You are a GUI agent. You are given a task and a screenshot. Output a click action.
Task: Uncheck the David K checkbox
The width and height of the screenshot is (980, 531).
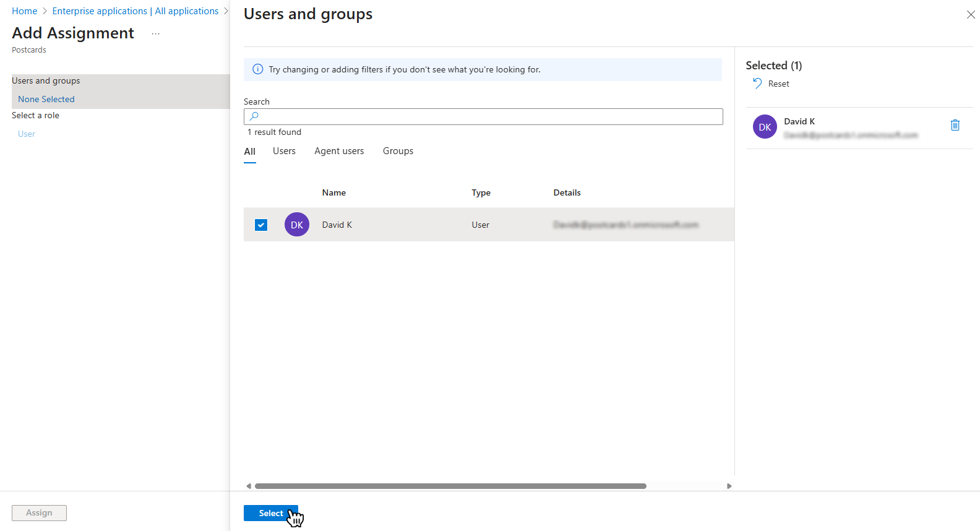261,225
